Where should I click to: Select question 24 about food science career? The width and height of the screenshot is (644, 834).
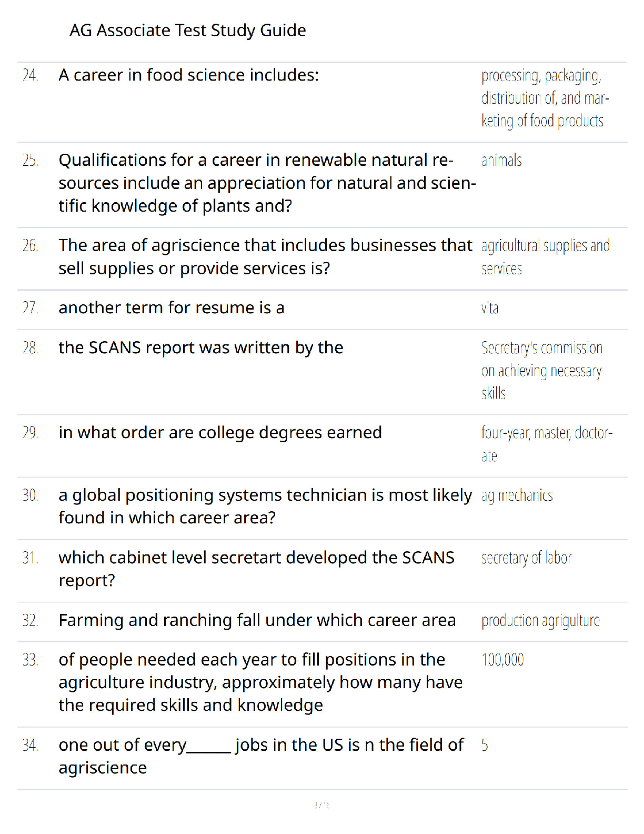(x=188, y=75)
